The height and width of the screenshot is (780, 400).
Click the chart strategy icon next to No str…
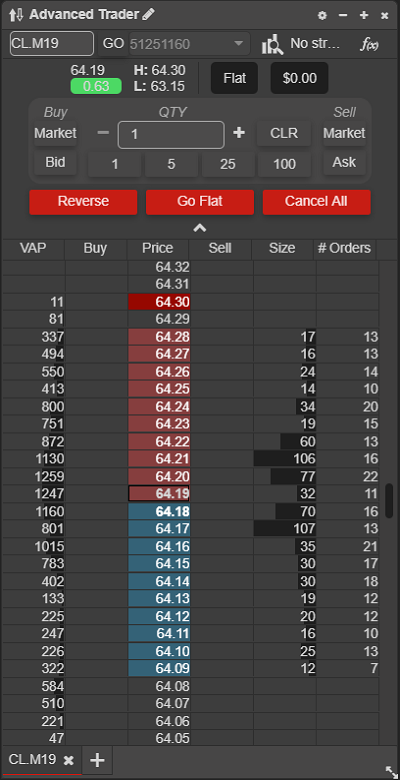tap(272, 44)
